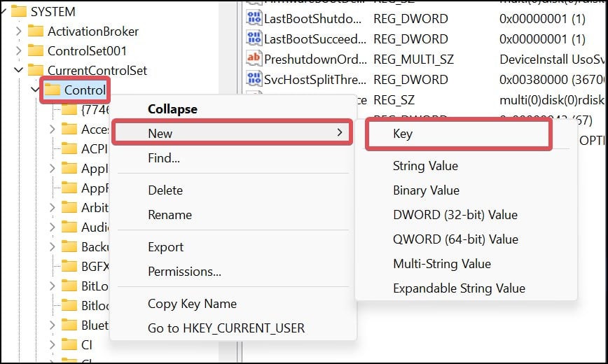This screenshot has height=364, width=608.
Task: Click Permissions... in the context menu
Action: coord(184,272)
